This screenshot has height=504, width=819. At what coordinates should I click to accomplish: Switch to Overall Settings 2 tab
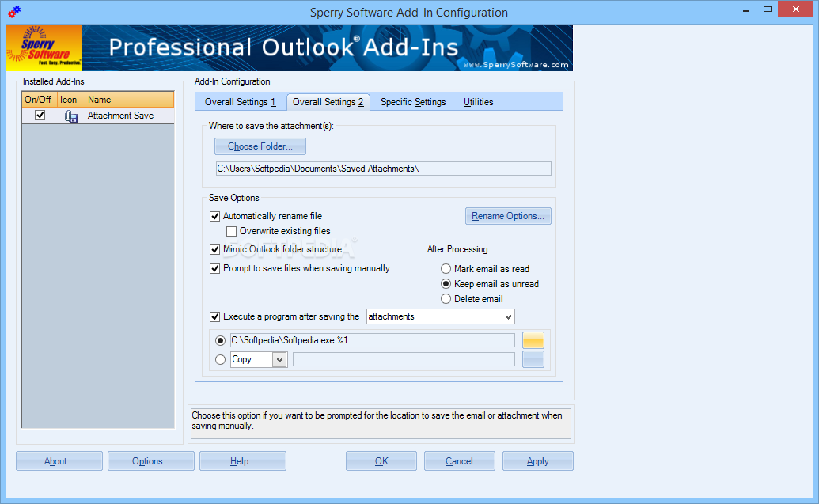[x=328, y=102]
